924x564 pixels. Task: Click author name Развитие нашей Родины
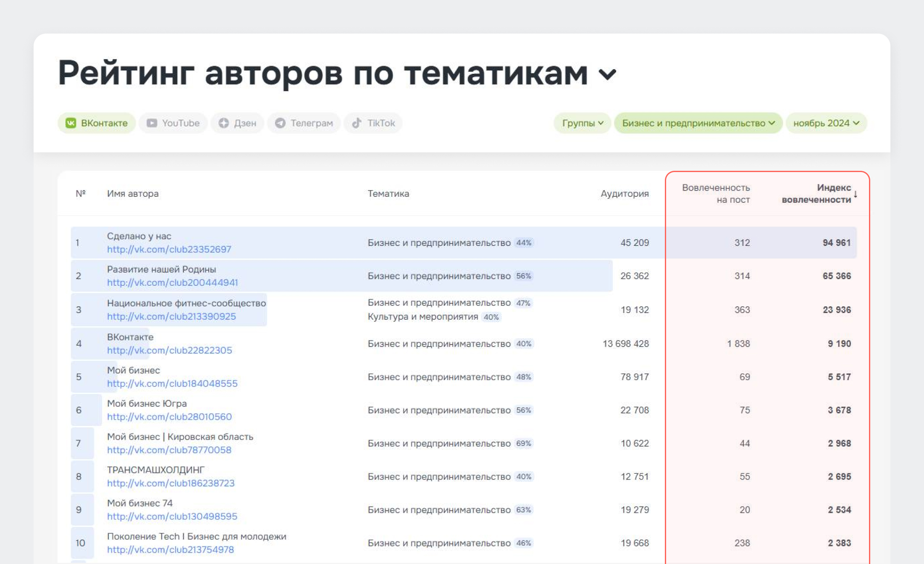point(162,269)
